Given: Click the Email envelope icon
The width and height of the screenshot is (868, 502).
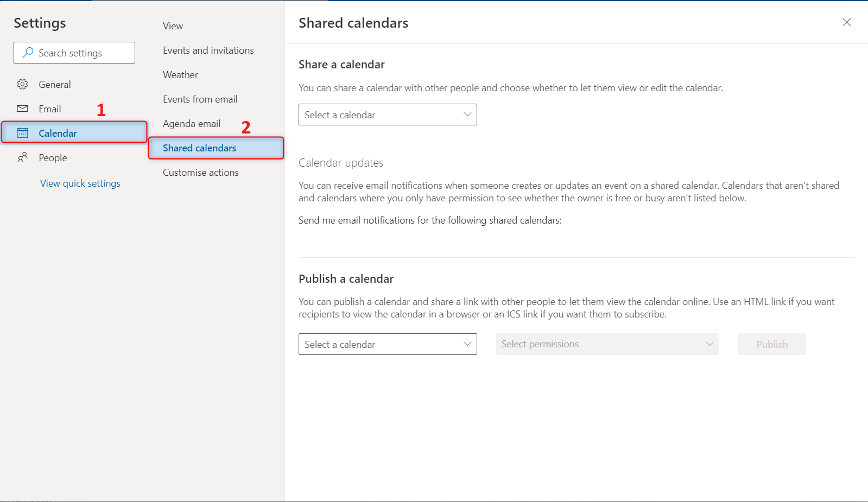Looking at the screenshot, I should (22, 109).
